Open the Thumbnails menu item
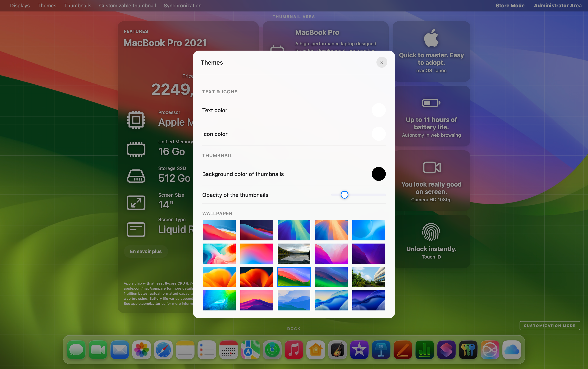Viewport: 588px width, 369px height. pos(78,6)
